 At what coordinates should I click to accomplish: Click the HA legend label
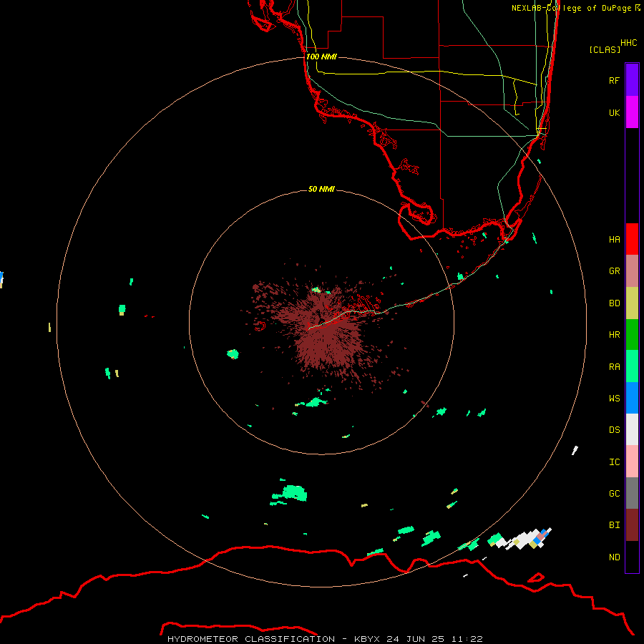[614, 240]
